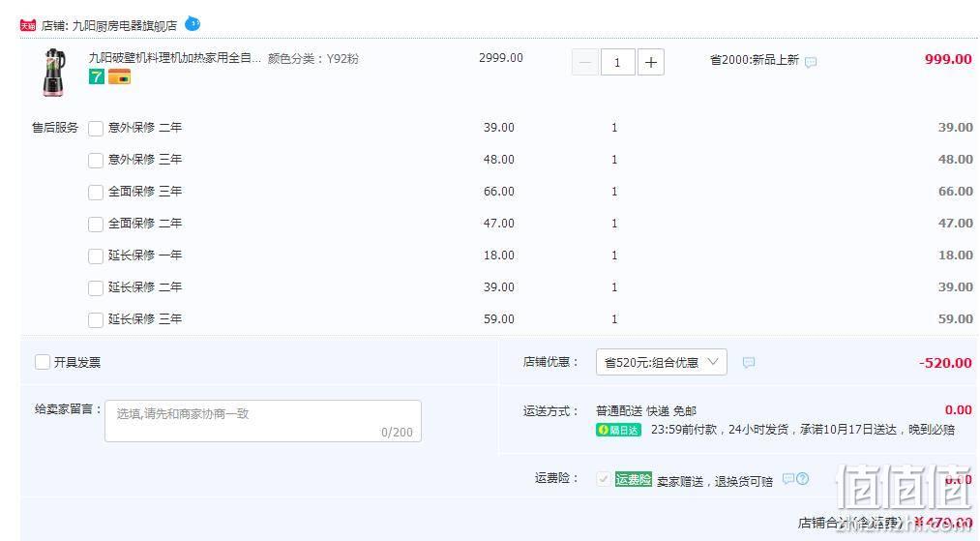
Task: Check 意外保修 三年 at 48.00
Action: click(x=96, y=160)
